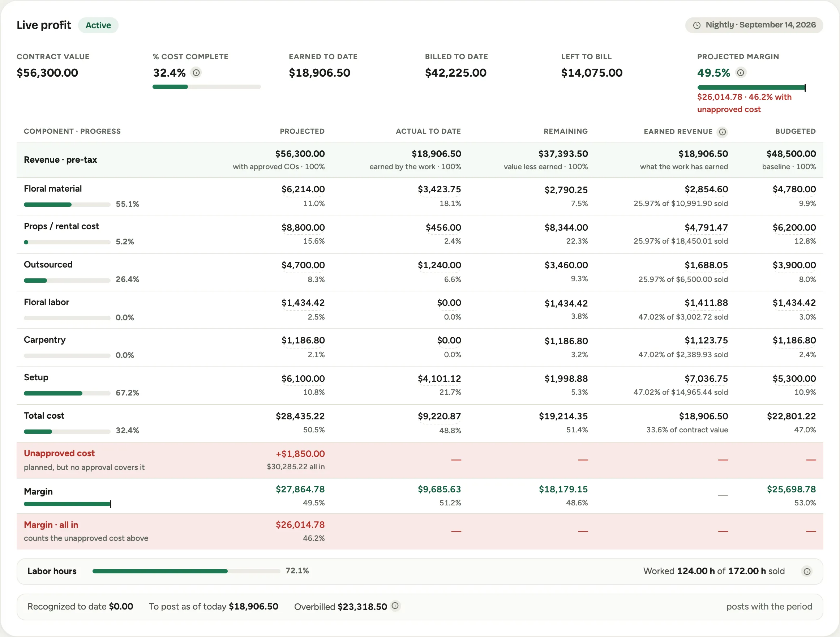Click Props / rental cost projected $8,800.00
Image resolution: width=840 pixels, height=637 pixels.
303,227
